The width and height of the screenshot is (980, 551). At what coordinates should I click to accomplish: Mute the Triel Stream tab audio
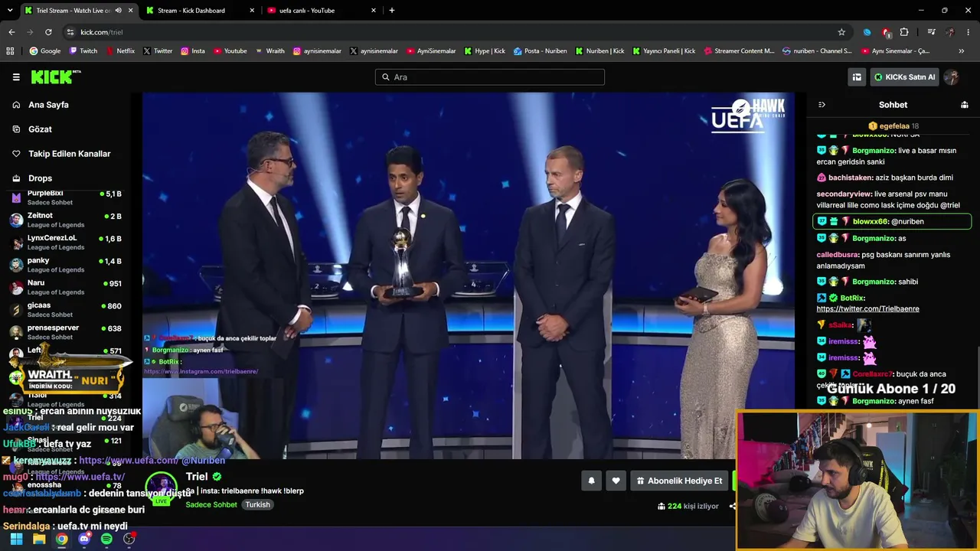[x=118, y=11]
